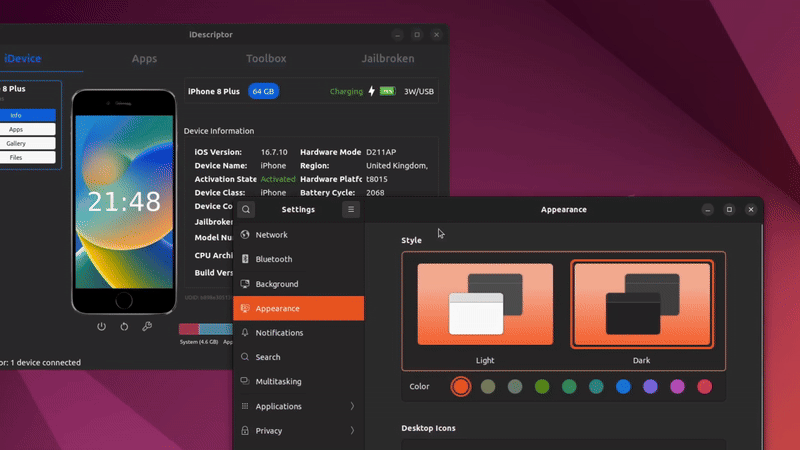This screenshot has width=800, height=450.
Task: Choose the magenta accent color
Action: (x=677, y=386)
